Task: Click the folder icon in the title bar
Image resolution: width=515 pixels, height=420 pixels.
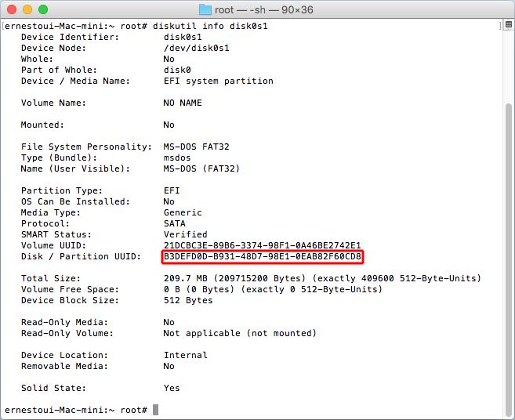Action: click(x=205, y=9)
